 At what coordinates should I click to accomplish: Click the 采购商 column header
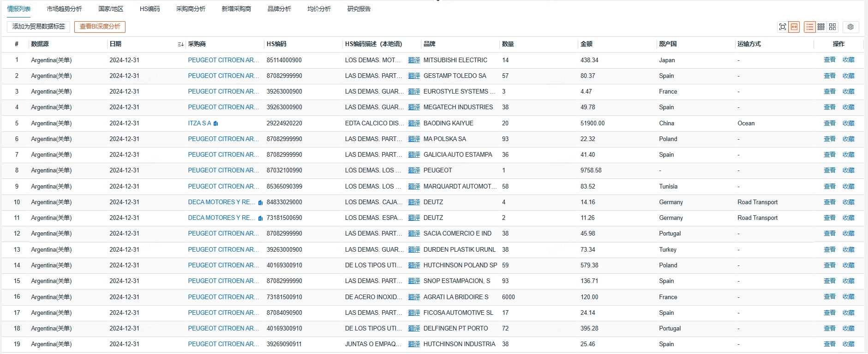[x=197, y=44]
